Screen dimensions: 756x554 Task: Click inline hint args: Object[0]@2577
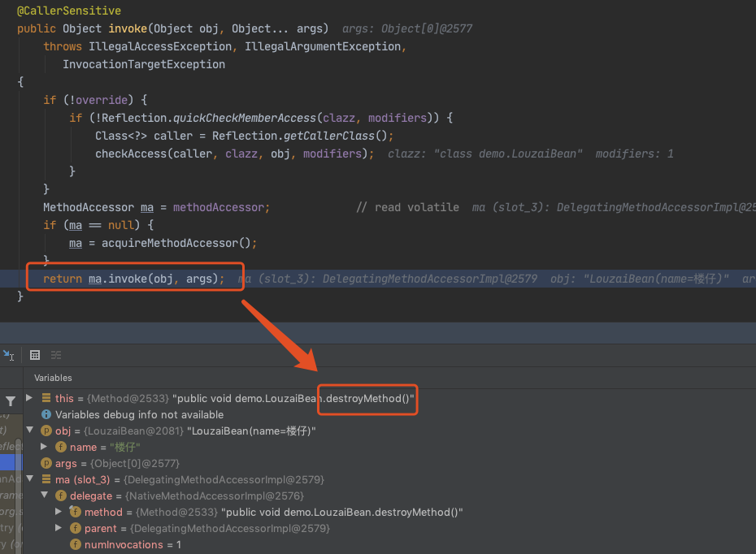[x=407, y=29]
